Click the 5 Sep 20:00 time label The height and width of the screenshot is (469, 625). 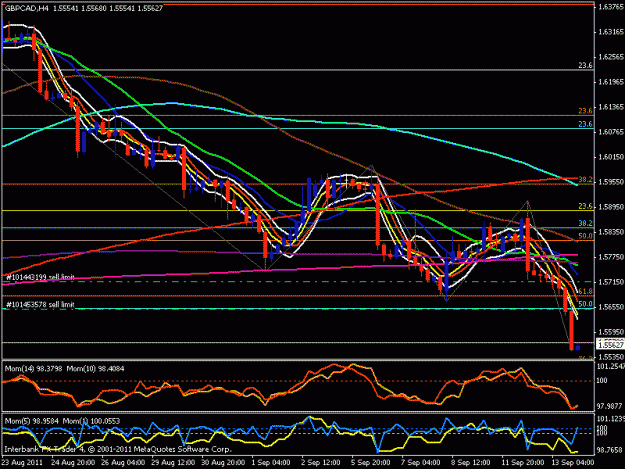(x=371, y=463)
